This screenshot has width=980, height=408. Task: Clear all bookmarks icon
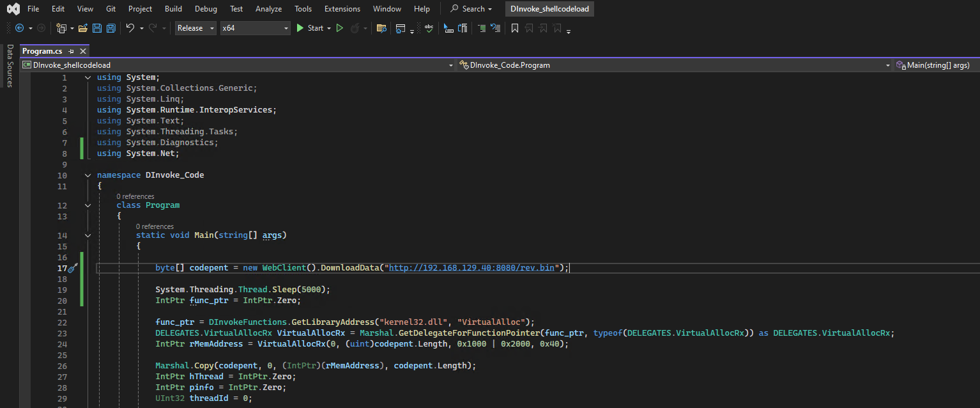coord(558,28)
